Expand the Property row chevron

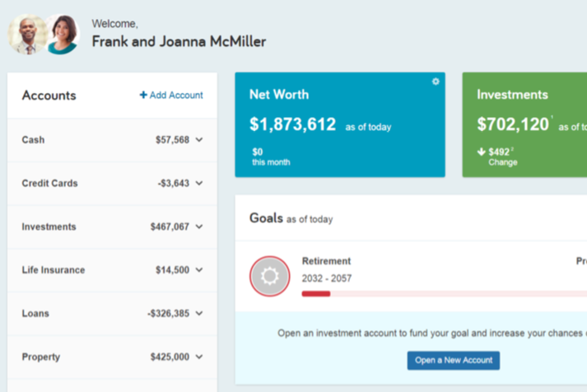tap(199, 357)
